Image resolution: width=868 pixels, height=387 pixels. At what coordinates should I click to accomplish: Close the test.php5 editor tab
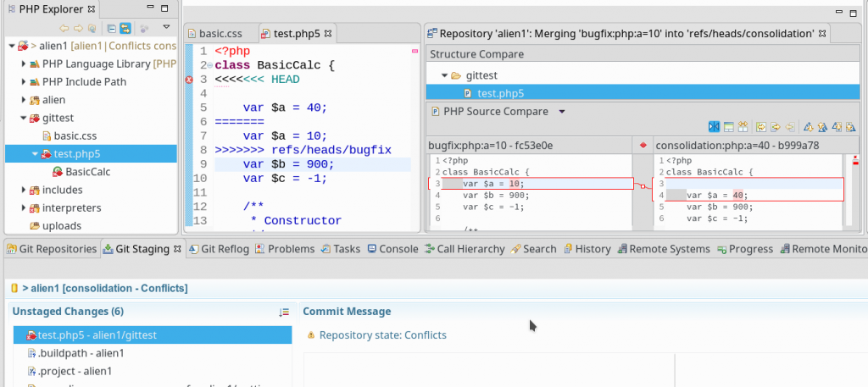click(x=328, y=33)
